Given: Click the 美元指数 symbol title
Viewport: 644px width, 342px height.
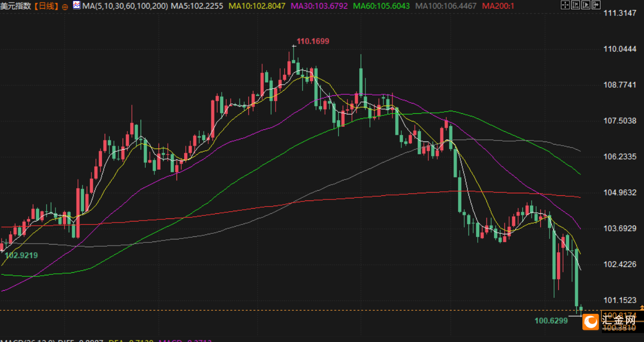Looking at the screenshot, I should click(x=16, y=7).
